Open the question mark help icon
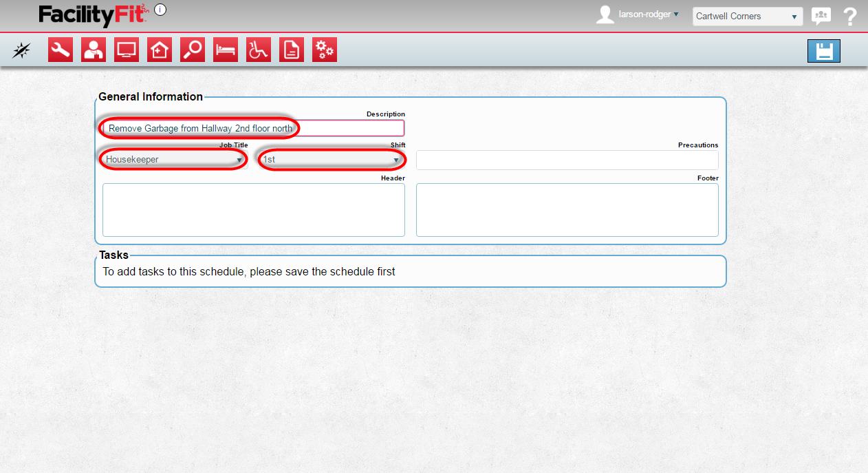 tap(850, 17)
